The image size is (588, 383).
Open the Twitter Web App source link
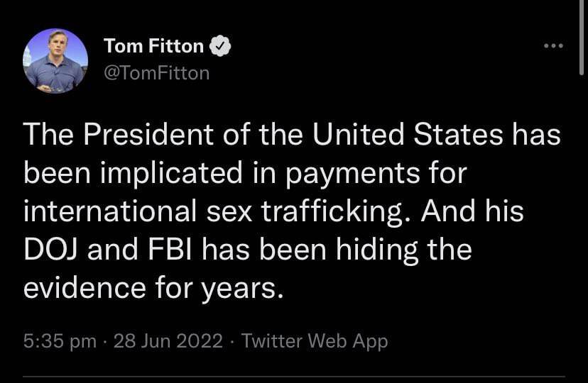315,341
